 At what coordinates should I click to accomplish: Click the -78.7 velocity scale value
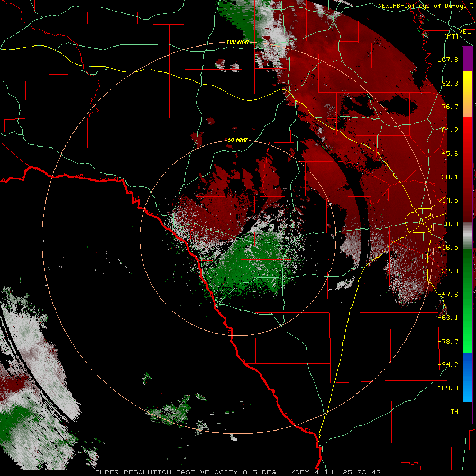coord(448,342)
